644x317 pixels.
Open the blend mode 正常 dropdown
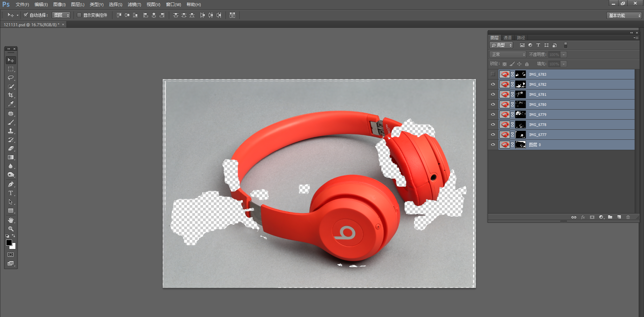point(508,54)
